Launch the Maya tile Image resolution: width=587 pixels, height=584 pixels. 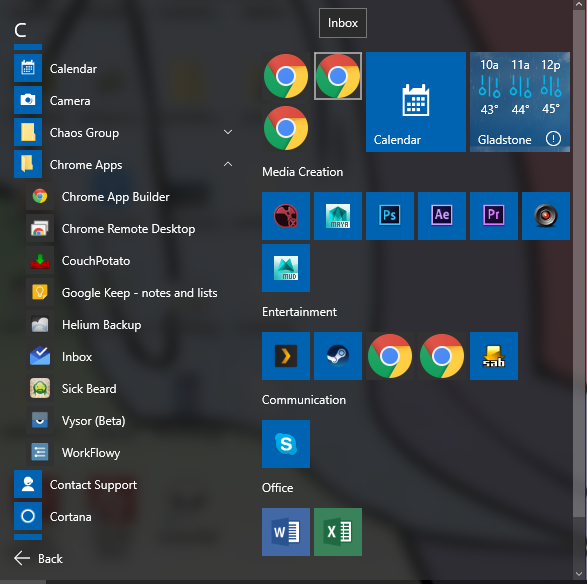pos(338,216)
